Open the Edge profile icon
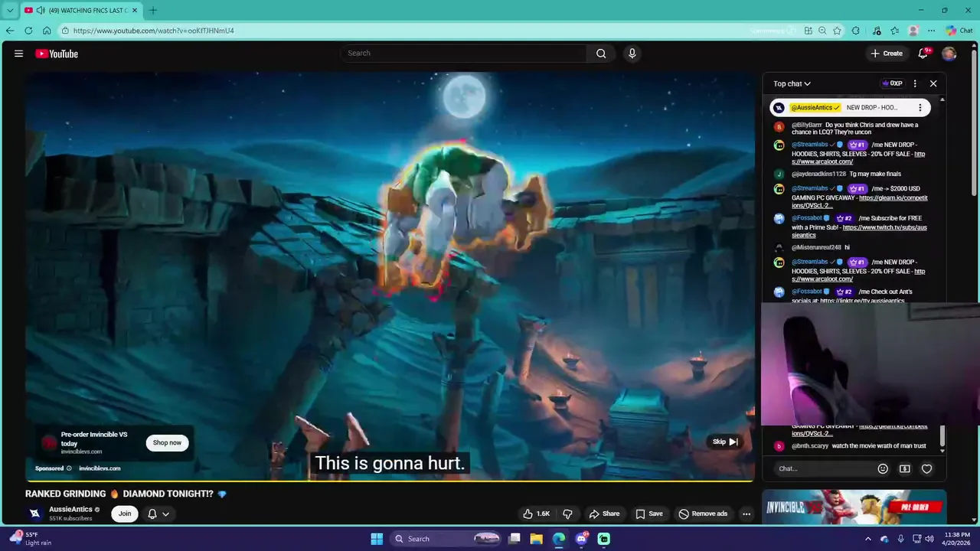 pos(913,31)
